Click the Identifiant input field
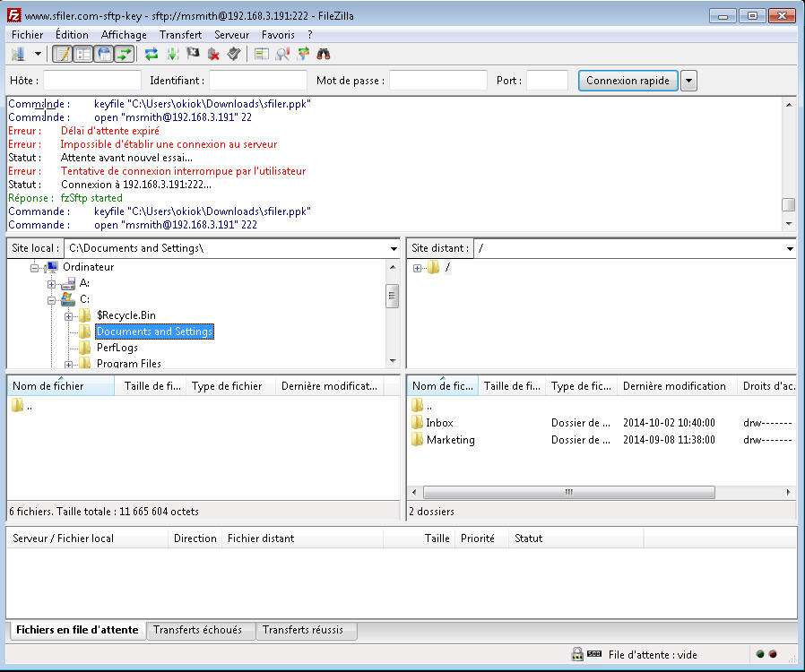Screen dimensions: 805x672 (257, 81)
